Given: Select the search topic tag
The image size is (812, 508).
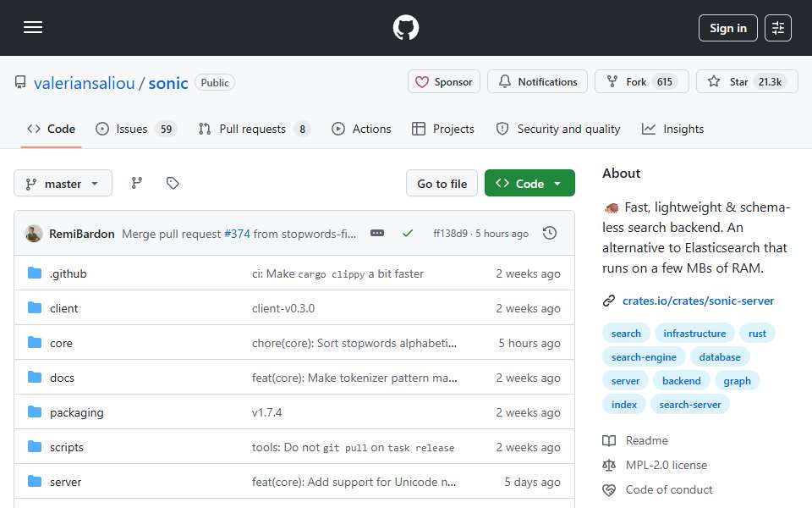Looking at the screenshot, I should click(626, 334).
